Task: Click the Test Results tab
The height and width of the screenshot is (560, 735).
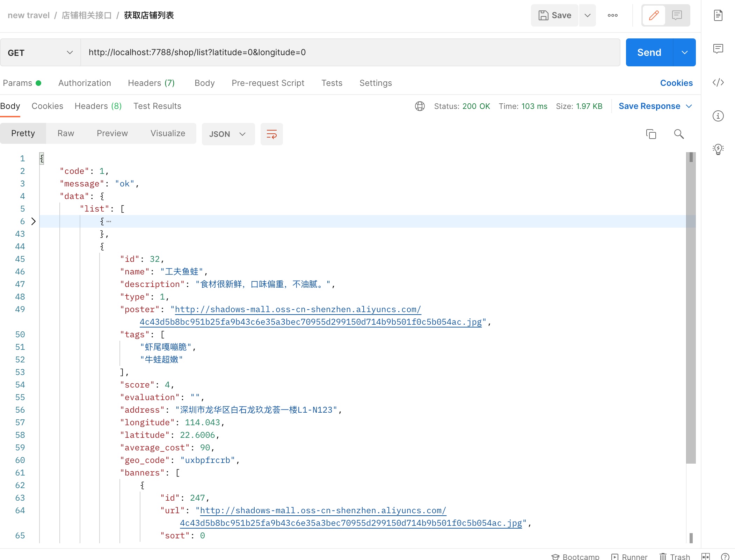Action: 157,106
